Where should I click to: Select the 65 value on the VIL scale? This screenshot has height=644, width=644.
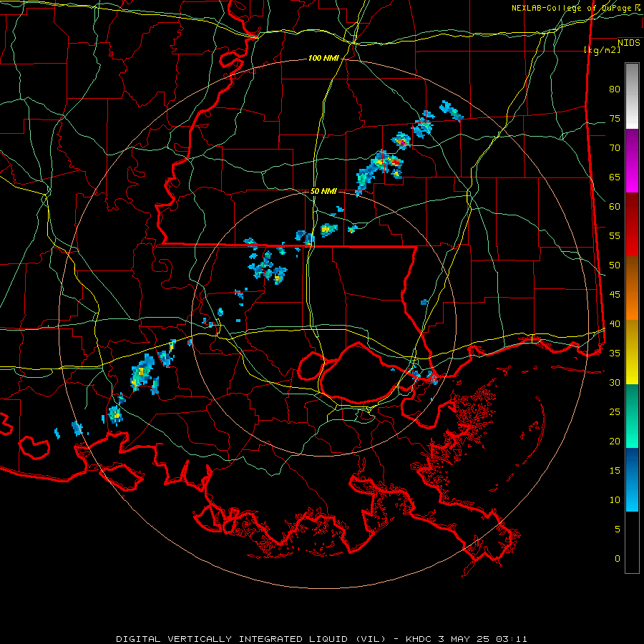[615, 177]
